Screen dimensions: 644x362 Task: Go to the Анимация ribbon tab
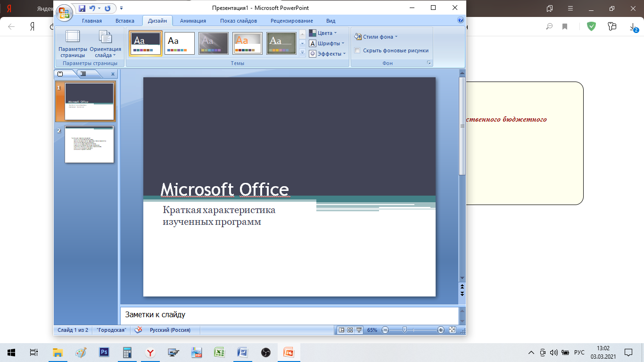click(x=193, y=21)
